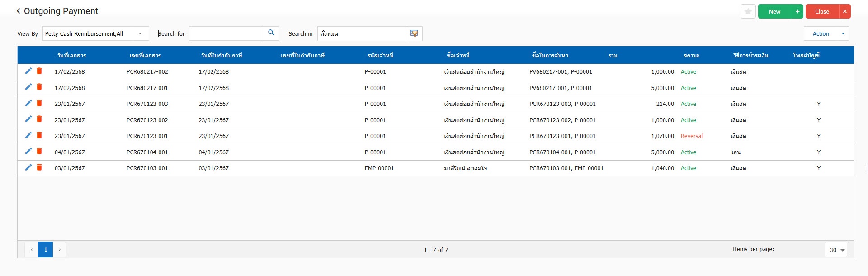Delete document PCR680217-001 with trash icon

(39, 87)
